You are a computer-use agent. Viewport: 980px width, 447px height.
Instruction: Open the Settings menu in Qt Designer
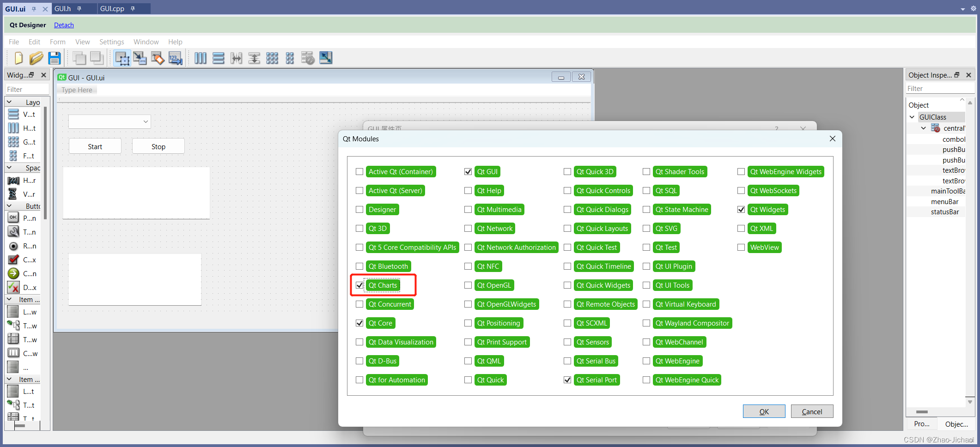click(x=112, y=42)
